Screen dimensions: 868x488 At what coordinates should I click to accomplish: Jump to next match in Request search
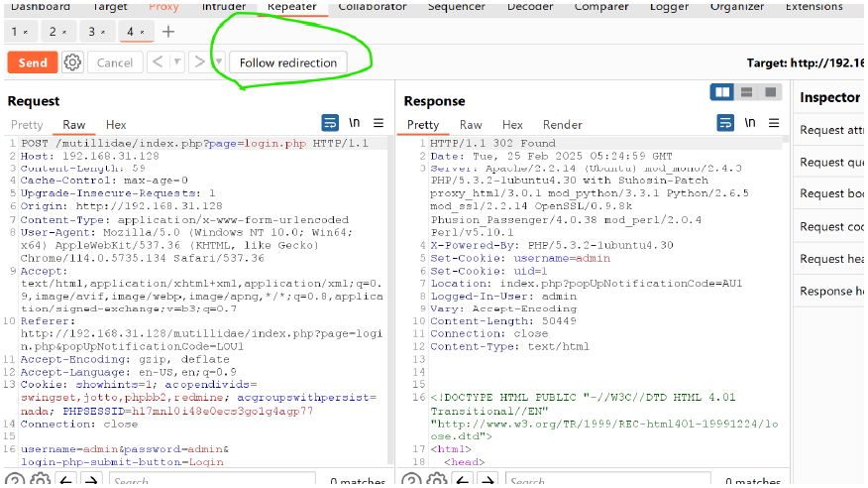pos(91,480)
